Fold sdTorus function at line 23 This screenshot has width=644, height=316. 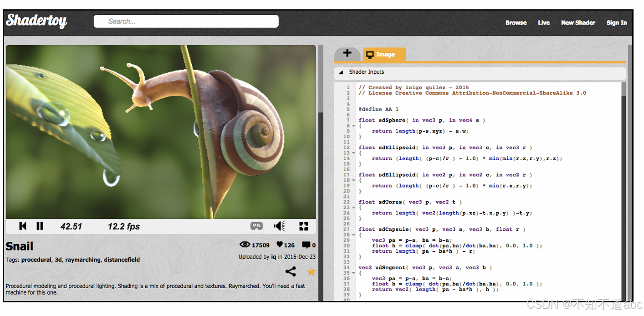click(x=353, y=208)
